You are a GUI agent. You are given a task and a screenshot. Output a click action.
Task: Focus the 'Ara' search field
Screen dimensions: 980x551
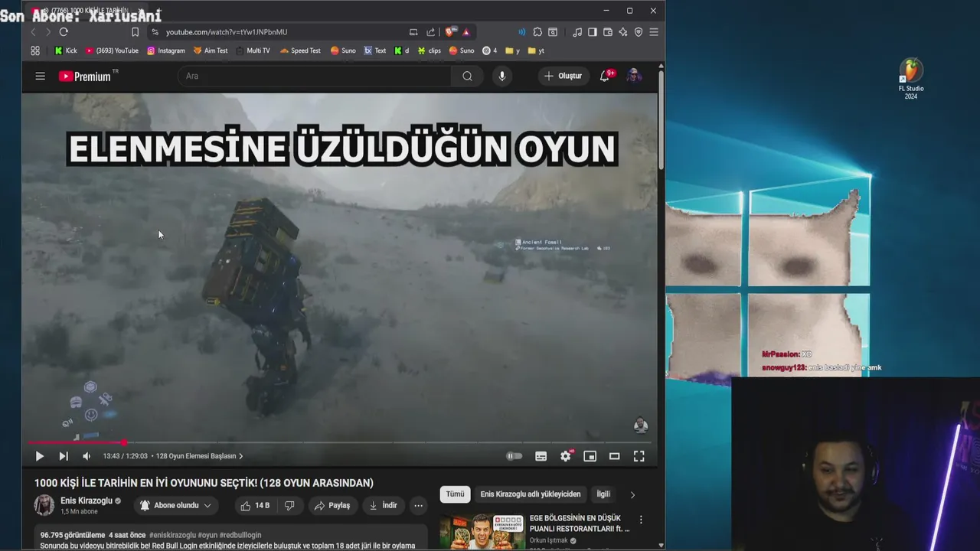[x=314, y=76]
